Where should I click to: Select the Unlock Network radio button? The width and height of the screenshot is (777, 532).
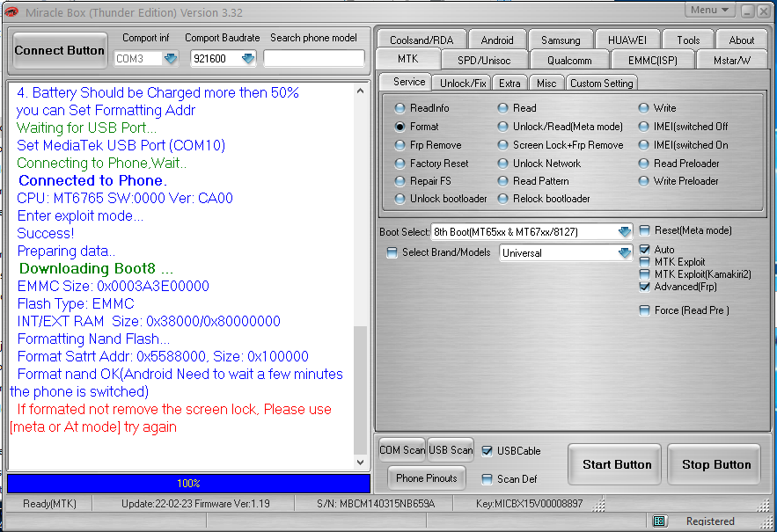[x=503, y=164]
